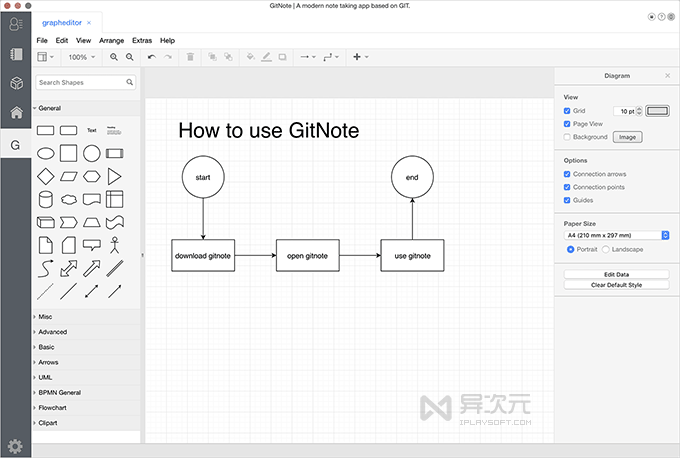680x458 pixels.
Task: Select the hexagon shape in General palette
Action: (92, 177)
